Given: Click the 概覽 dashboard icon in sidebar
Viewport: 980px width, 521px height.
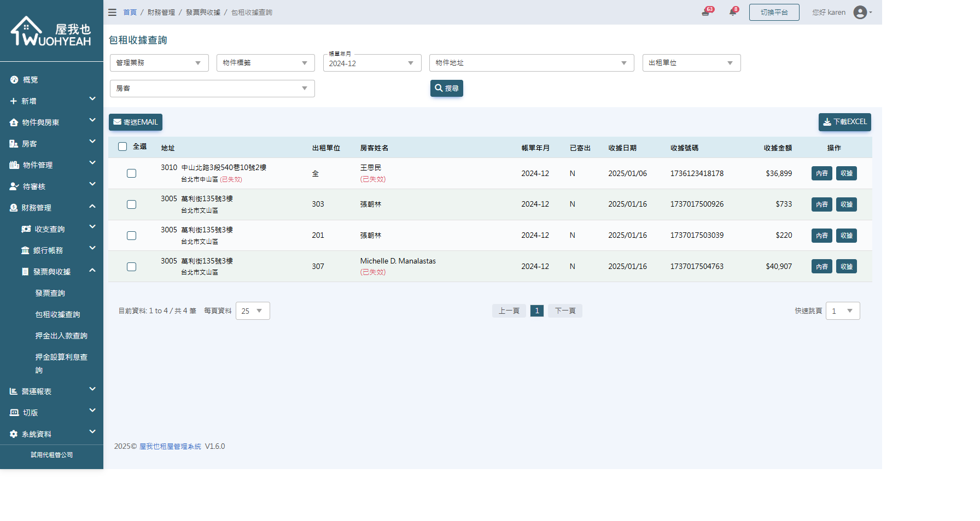Looking at the screenshot, I should coord(14,80).
